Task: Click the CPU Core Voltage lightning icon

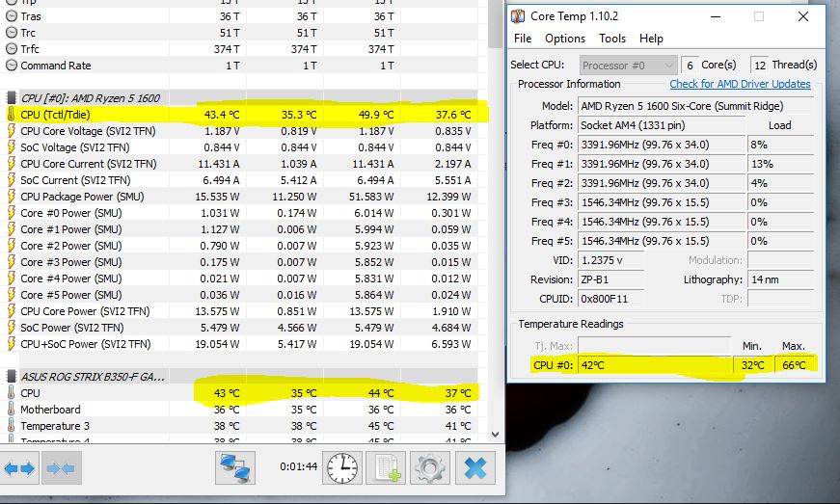Action: click(x=11, y=130)
